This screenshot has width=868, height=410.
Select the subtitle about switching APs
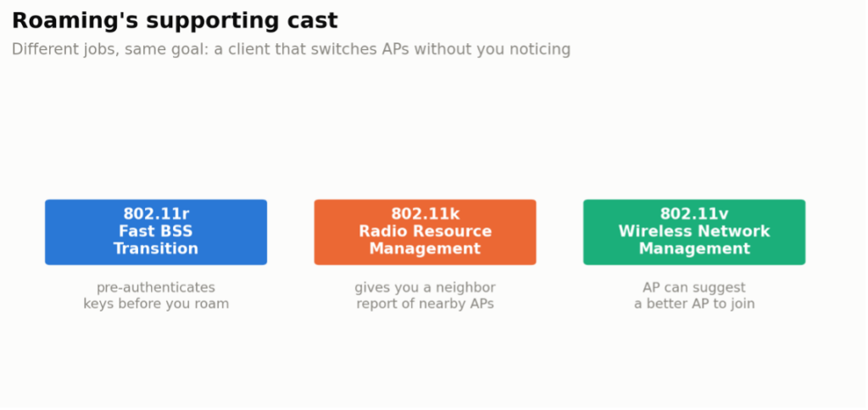292,49
